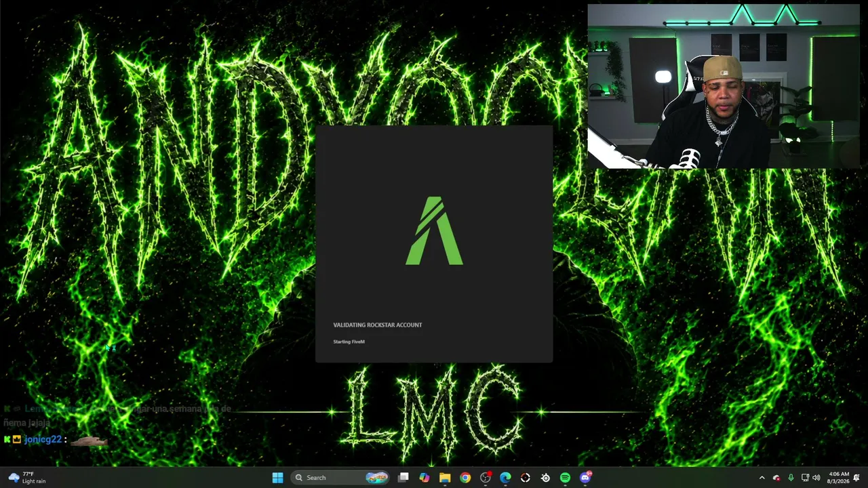Launch Microsoft Copilot from the taskbar
This screenshot has height=488, width=868.
coord(425,478)
